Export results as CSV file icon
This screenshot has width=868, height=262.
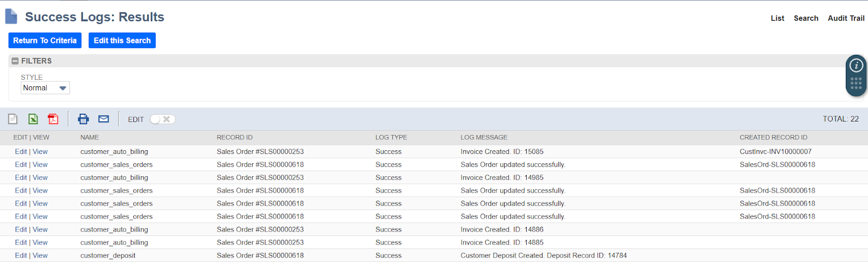click(x=13, y=119)
